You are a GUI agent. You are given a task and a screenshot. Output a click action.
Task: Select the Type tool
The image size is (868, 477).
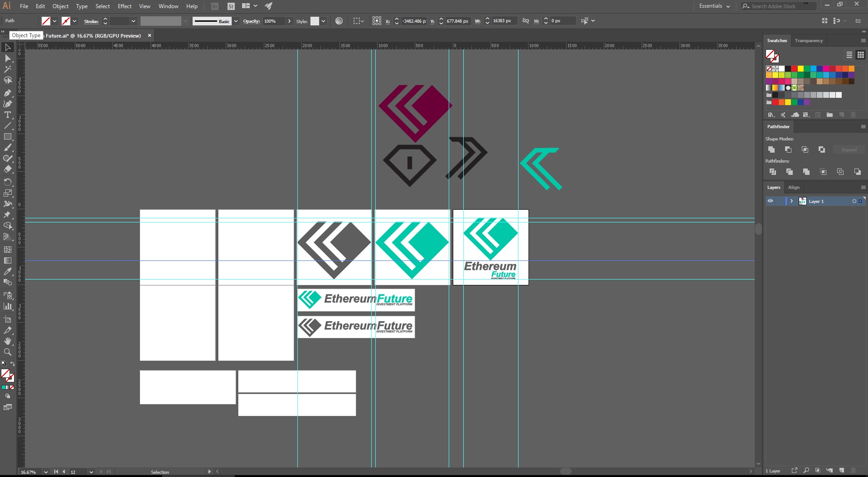coord(8,115)
